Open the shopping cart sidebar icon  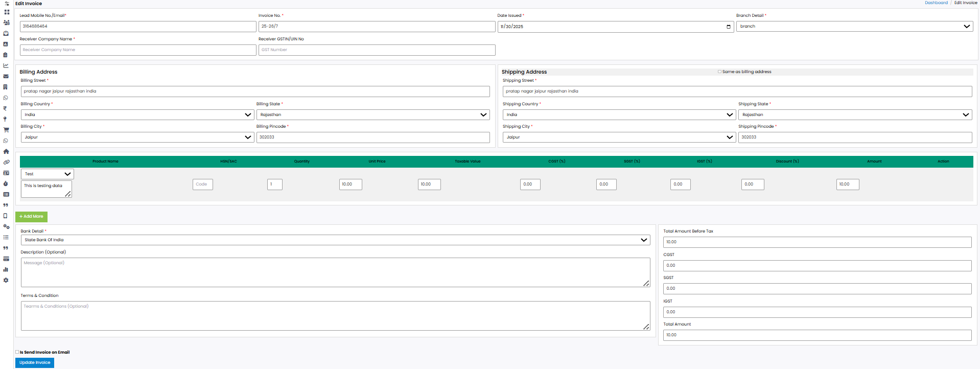[6, 130]
